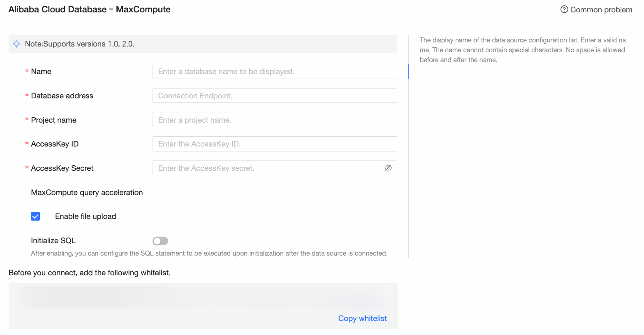Screen dimensions: 644x335
Task: Enable MaxCompute query acceleration checkbox
Action: pos(163,192)
